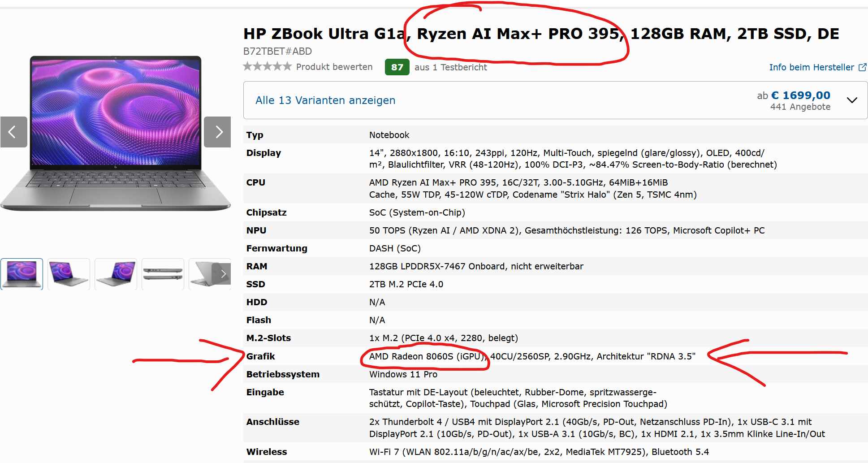Viewport: 868px width, 463px height.
Task: Show the next product image
Action: click(217, 132)
